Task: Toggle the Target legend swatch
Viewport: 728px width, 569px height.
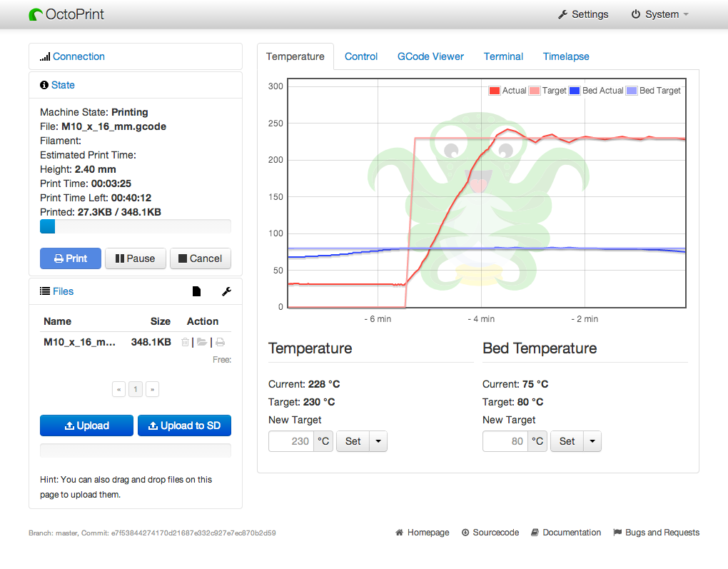Action: 535,91
